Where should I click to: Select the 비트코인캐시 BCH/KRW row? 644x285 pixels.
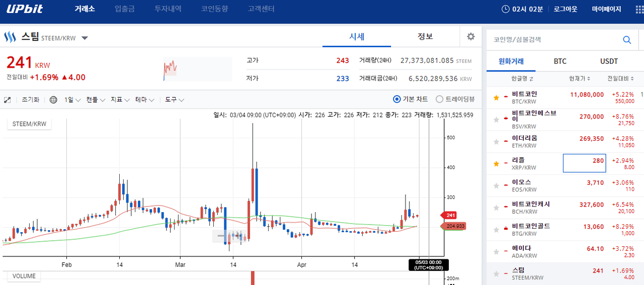(564, 208)
